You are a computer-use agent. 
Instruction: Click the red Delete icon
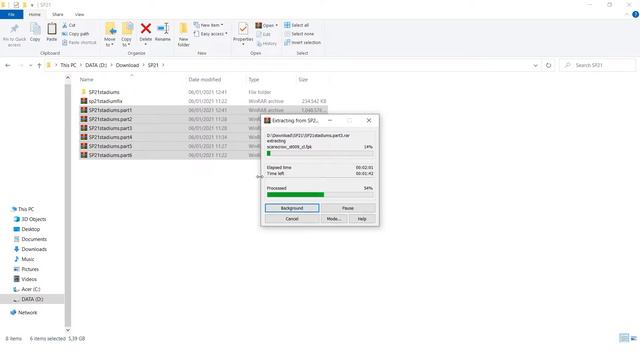coord(146,29)
